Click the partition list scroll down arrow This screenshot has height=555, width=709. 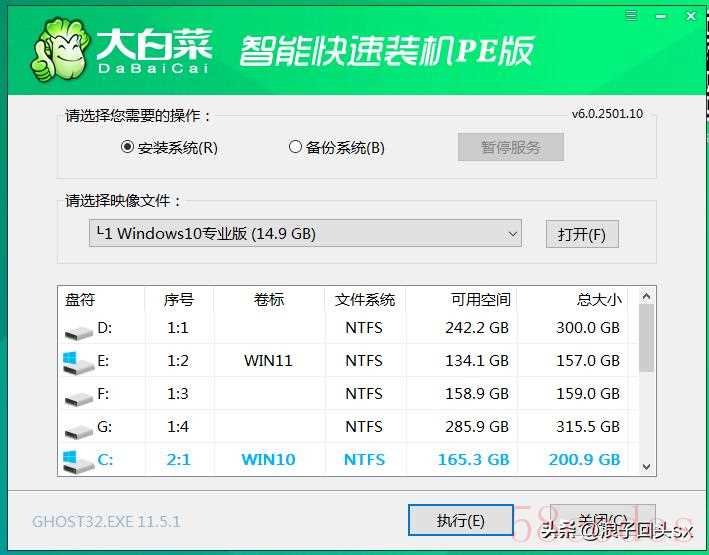[646, 466]
